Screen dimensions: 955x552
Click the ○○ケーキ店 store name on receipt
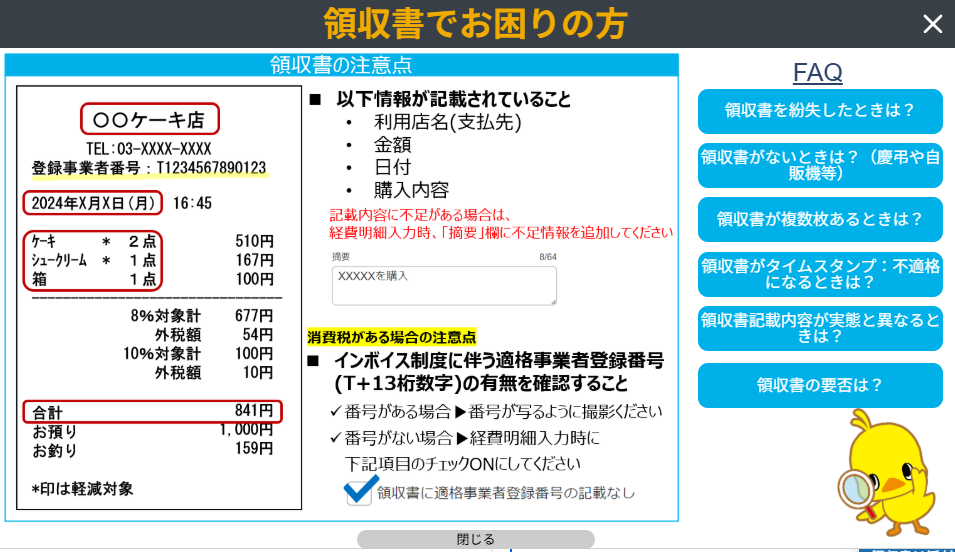(x=149, y=120)
